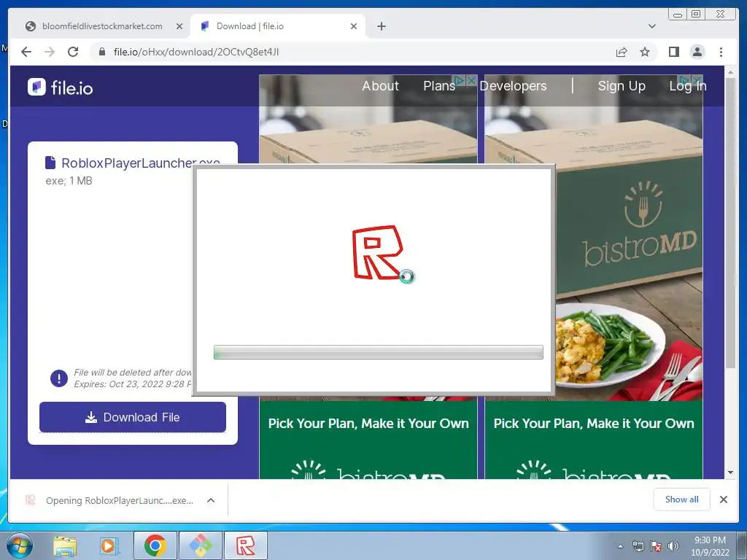Open Windows Explorer from the taskbar
Image resolution: width=747 pixels, height=560 pixels.
pos(64,545)
